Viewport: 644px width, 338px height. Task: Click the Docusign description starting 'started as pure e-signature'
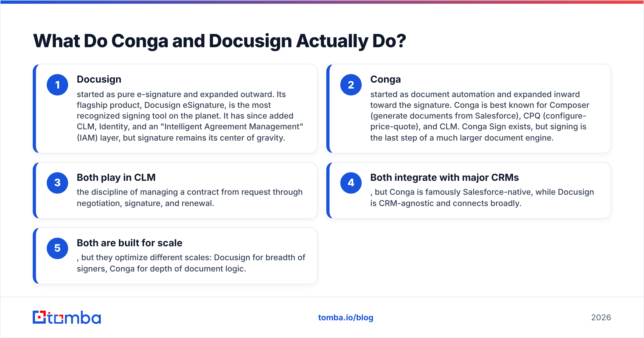(x=190, y=116)
